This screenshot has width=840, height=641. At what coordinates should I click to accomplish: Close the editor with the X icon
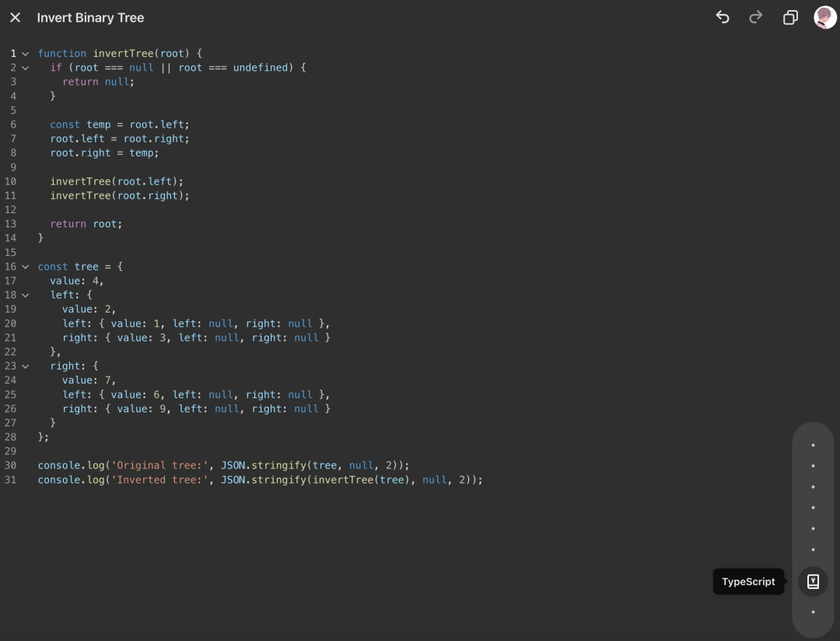(15, 17)
